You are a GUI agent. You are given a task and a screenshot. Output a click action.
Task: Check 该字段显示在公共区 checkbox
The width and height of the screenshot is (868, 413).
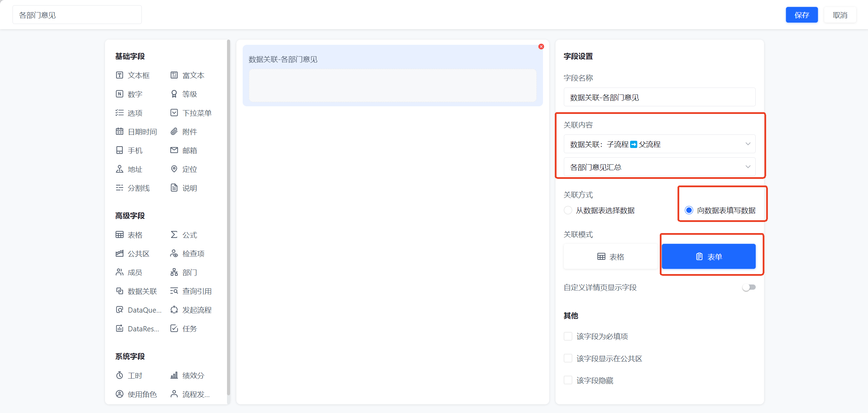pos(568,358)
